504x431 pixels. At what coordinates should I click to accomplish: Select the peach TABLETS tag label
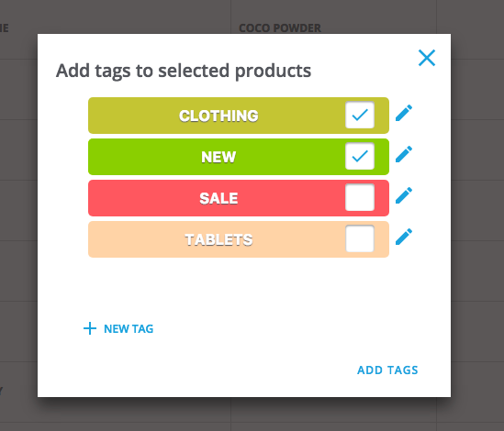[218, 239]
